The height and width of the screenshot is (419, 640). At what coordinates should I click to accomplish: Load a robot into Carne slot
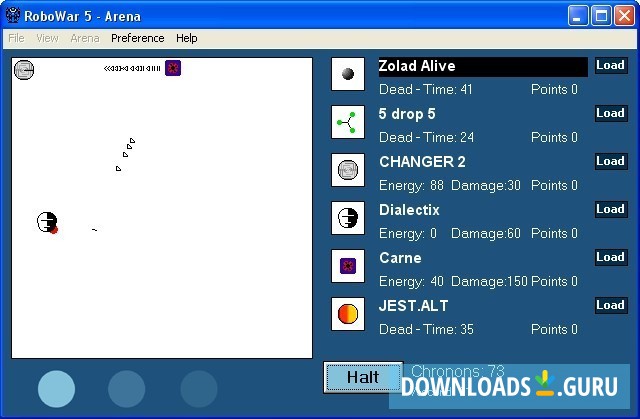coord(611,257)
